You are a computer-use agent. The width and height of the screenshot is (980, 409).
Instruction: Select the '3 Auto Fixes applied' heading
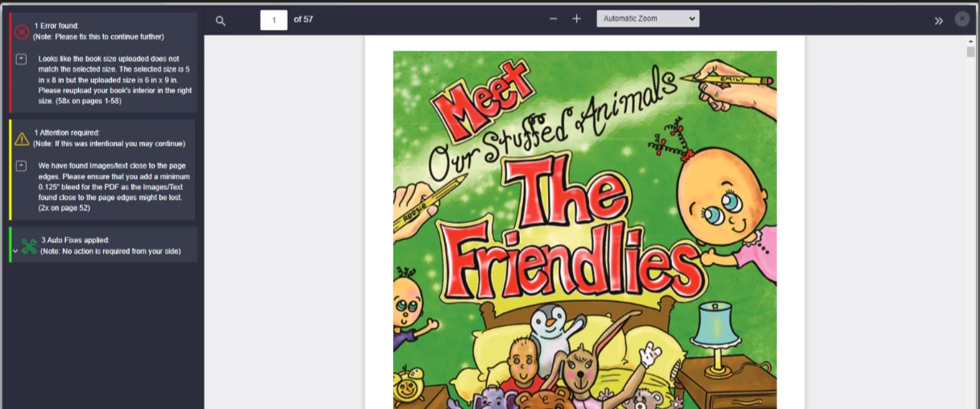coord(75,240)
